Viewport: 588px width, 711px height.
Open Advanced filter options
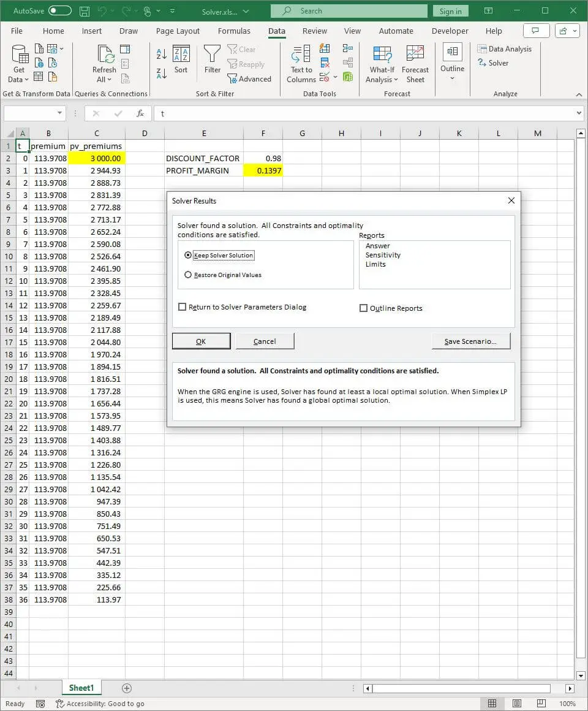249,79
